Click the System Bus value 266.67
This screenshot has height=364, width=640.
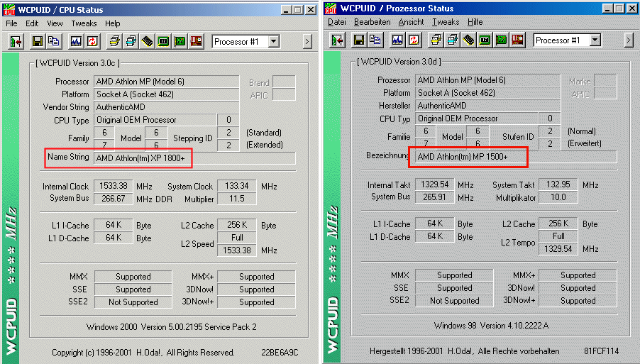coord(114,199)
